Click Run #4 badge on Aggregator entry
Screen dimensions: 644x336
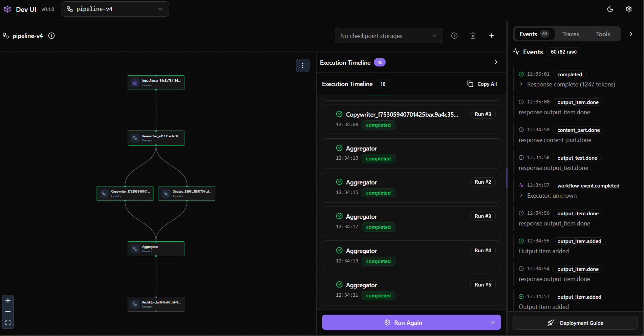[483, 251]
